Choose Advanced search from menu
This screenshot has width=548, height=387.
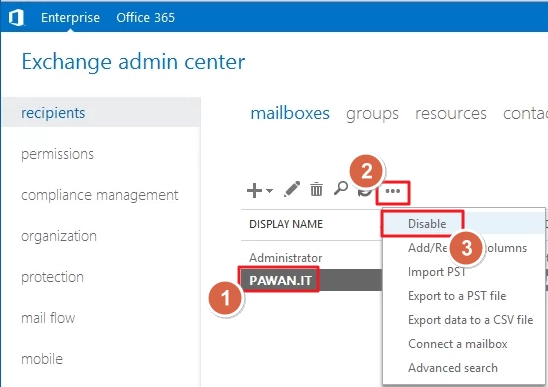(x=464, y=368)
